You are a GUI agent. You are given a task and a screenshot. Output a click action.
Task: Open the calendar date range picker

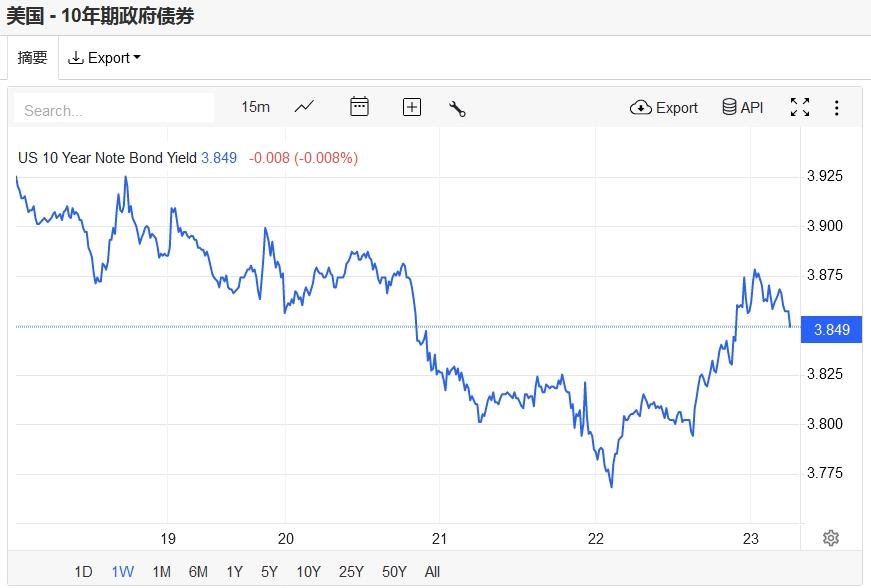(x=359, y=107)
